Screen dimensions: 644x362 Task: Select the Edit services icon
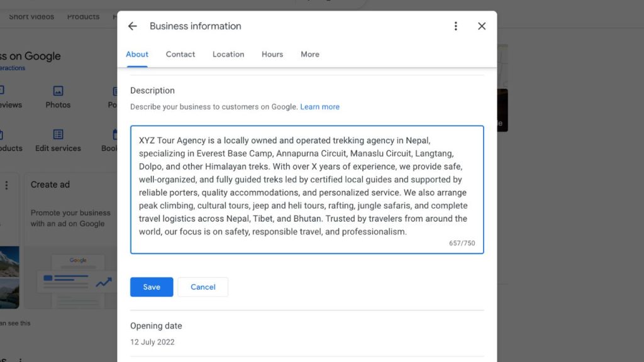pyautogui.click(x=58, y=134)
